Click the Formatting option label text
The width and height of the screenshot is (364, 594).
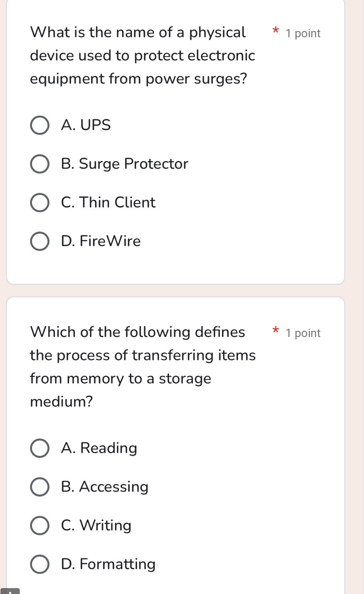click(x=108, y=564)
